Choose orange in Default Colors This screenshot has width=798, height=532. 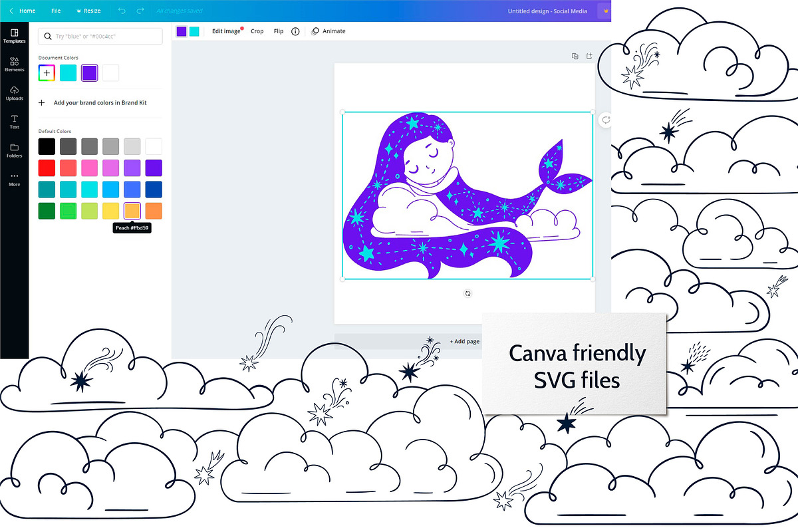pos(154,211)
